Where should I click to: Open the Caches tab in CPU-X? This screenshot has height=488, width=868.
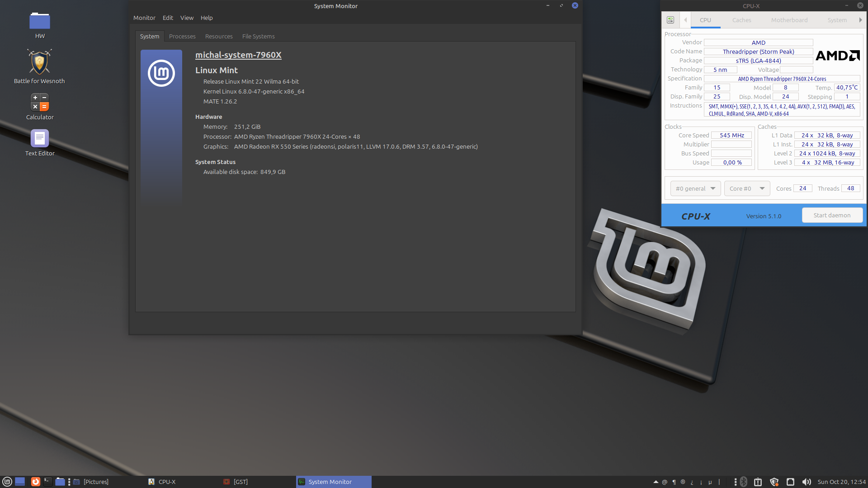coord(741,20)
